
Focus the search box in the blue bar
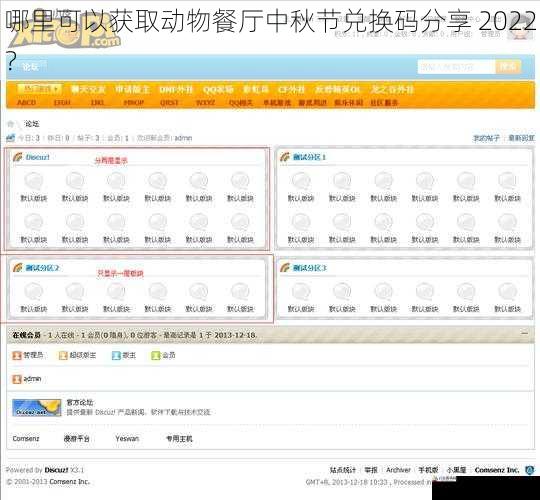click(456, 67)
